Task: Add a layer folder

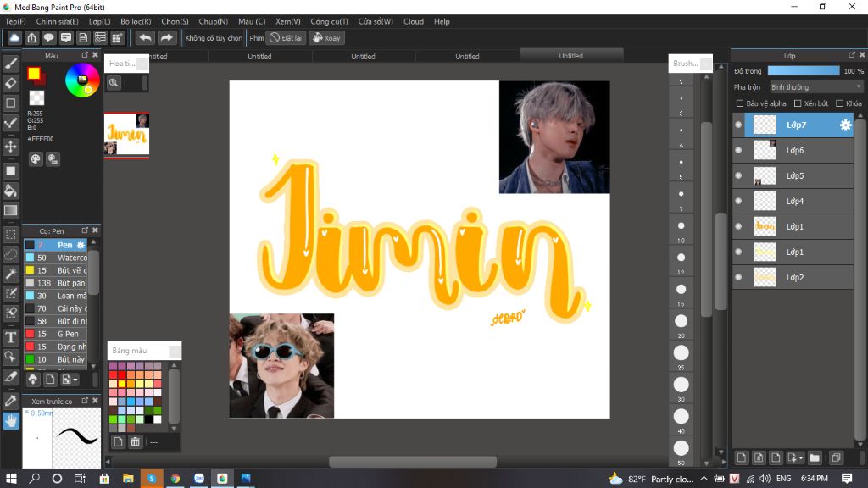Action: coord(815,457)
